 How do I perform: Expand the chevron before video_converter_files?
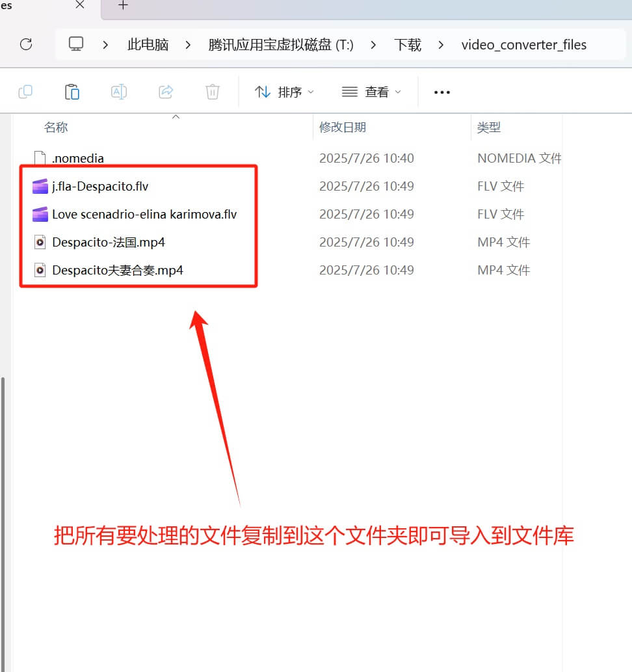click(441, 45)
